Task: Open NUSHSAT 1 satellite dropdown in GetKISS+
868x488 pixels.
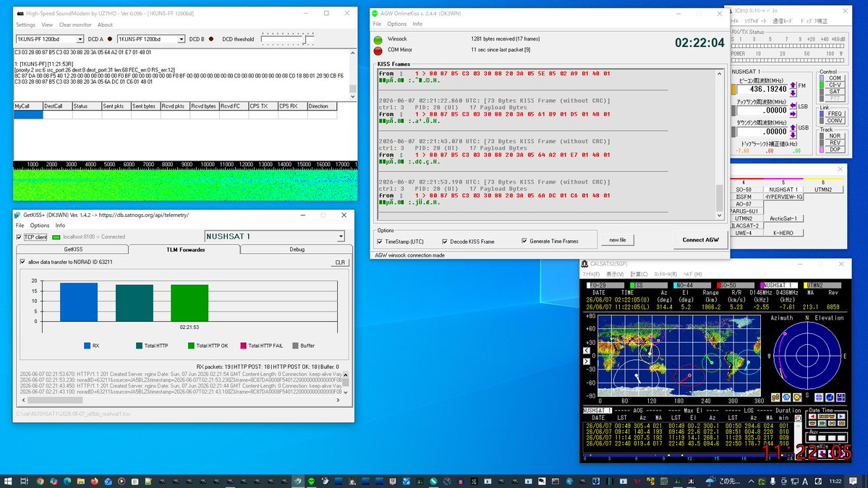Action: (x=341, y=236)
